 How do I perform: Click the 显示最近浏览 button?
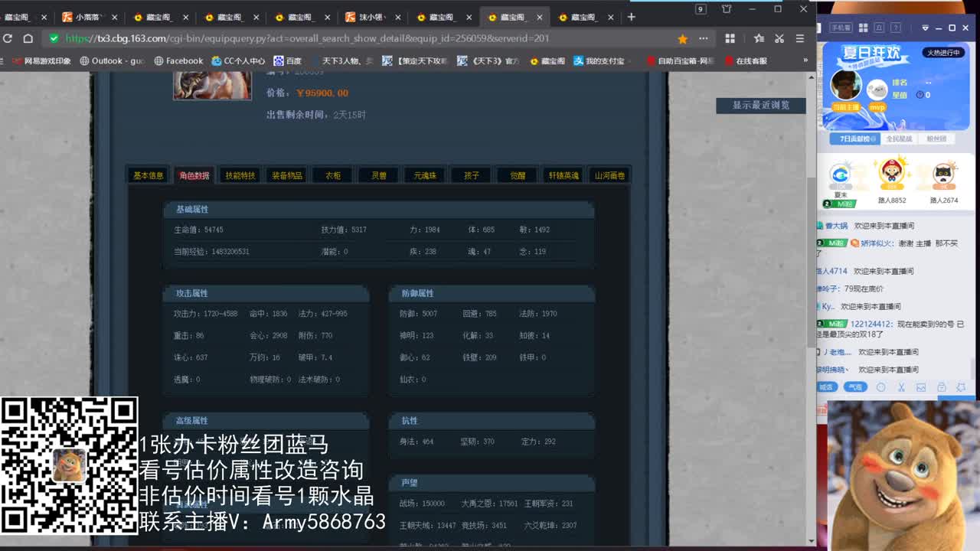[760, 106]
